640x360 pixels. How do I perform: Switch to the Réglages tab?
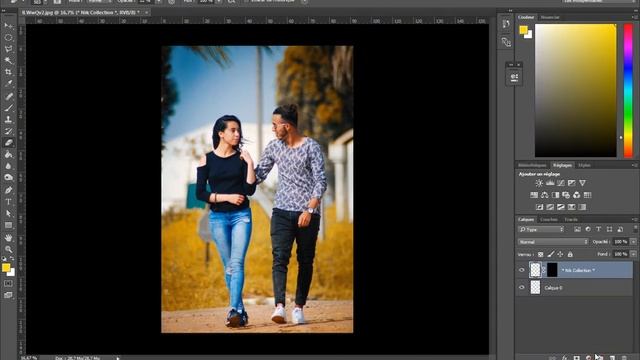[x=562, y=165]
